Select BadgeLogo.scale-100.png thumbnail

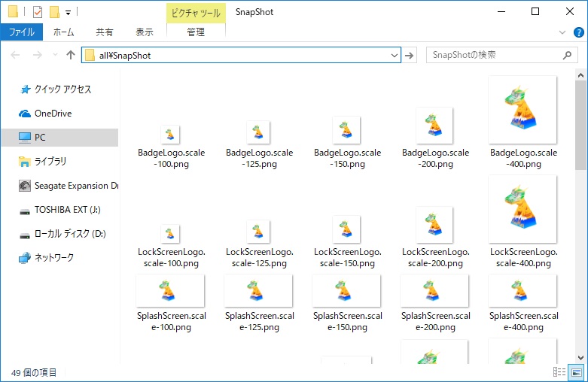coord(170,135)
